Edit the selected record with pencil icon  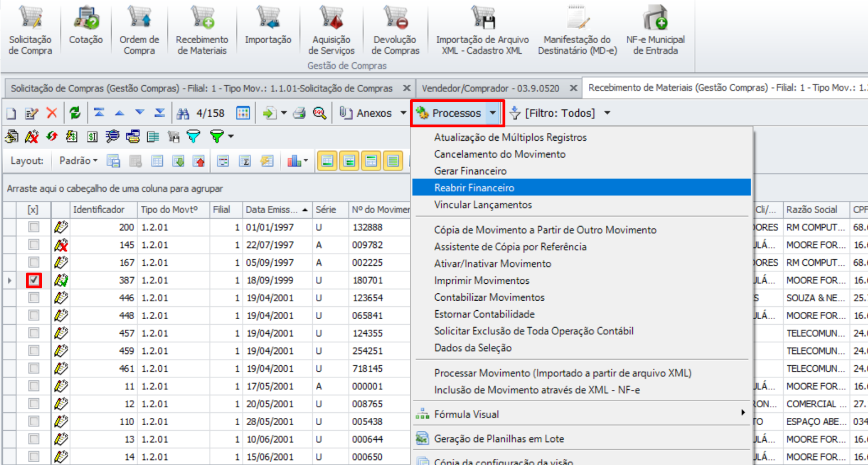click(x=31, y=113)
